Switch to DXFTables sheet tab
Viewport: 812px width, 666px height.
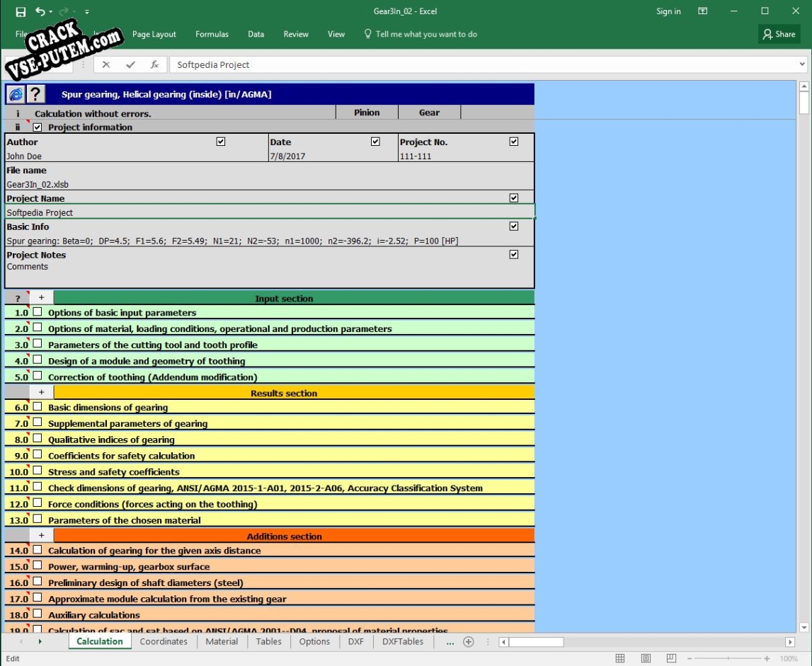tap(403, 642)
